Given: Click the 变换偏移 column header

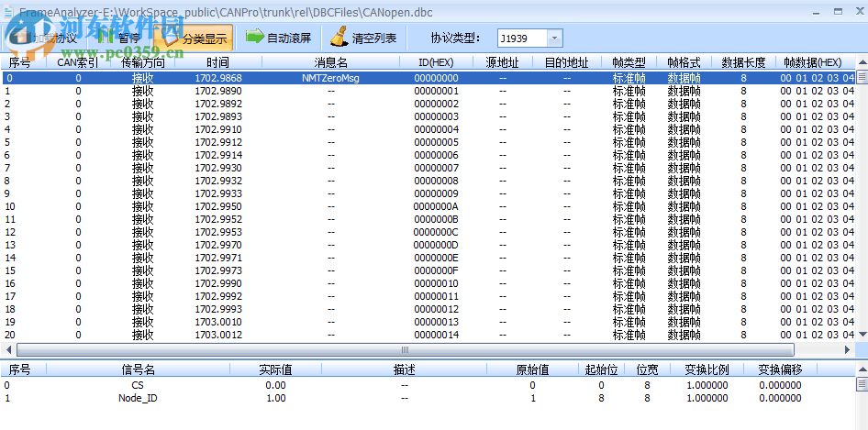Looking at the screenshot, I should click(x=780, y=369).
